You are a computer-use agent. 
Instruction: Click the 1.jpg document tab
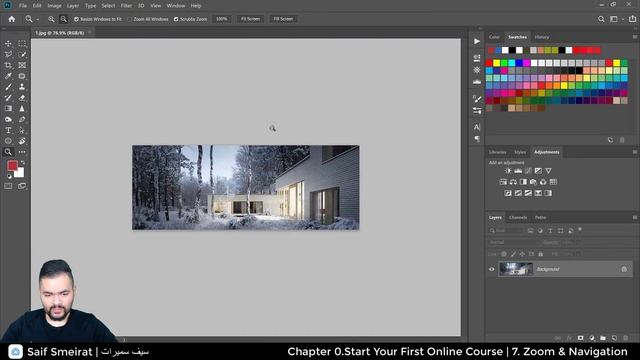tap(59, 33)
